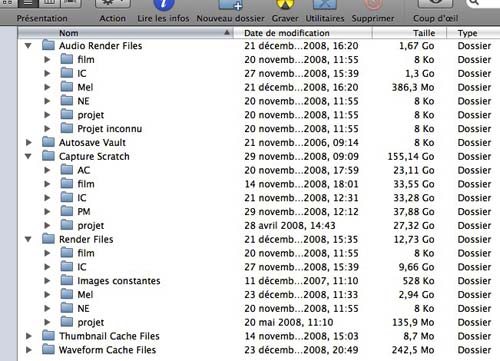The image size is (500, 361).
Task: Expand the Autosave Vault folder
Action: click(29, 142)
